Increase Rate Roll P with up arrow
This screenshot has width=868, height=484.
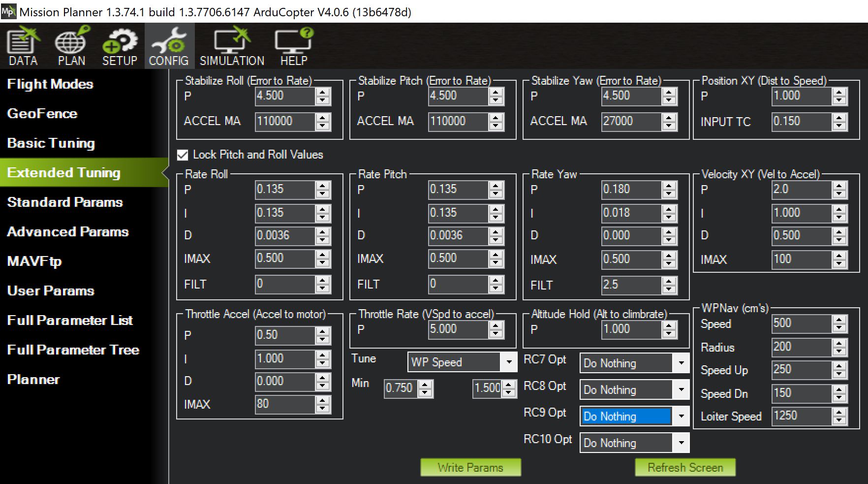tap(323, 186)
